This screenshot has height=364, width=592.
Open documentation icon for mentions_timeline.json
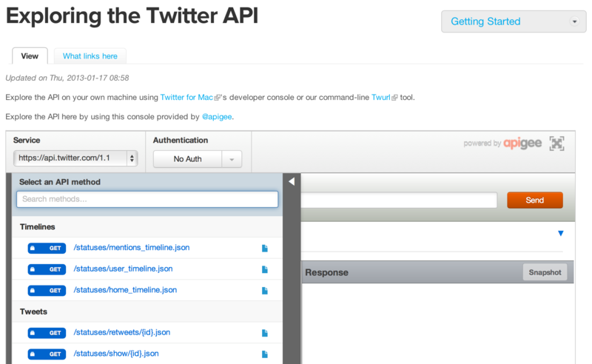[265, 248]
